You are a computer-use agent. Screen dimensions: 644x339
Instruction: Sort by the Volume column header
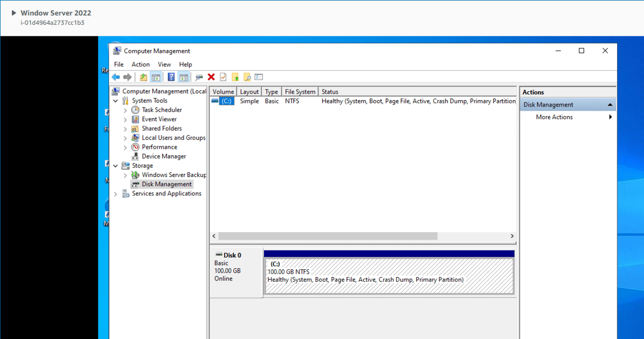(223, 92)
